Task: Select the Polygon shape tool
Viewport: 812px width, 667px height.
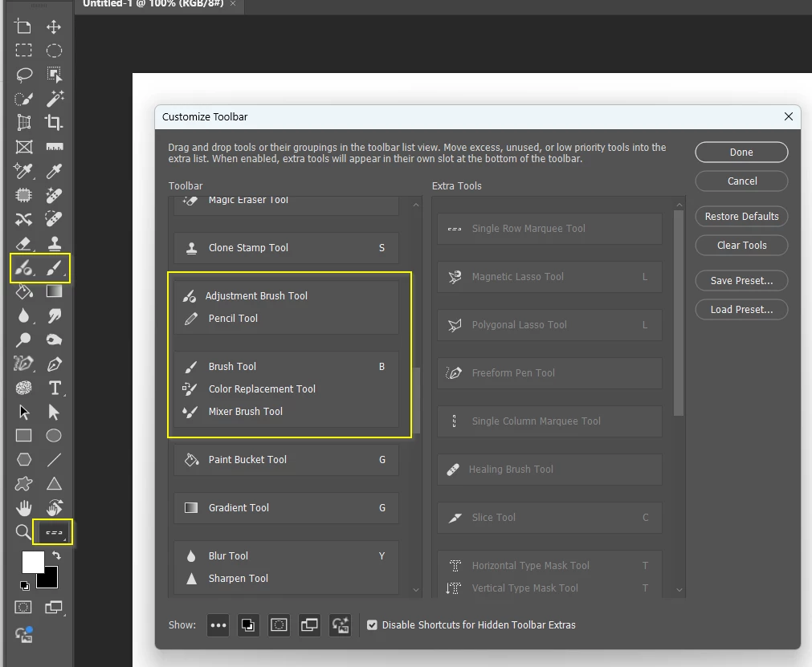Action: point(24,459)
